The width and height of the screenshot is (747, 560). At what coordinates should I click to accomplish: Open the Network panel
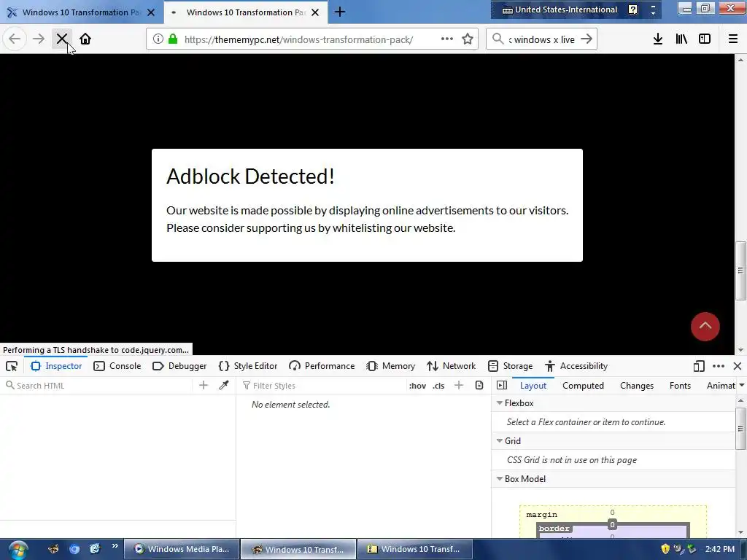tap(451, 366)
